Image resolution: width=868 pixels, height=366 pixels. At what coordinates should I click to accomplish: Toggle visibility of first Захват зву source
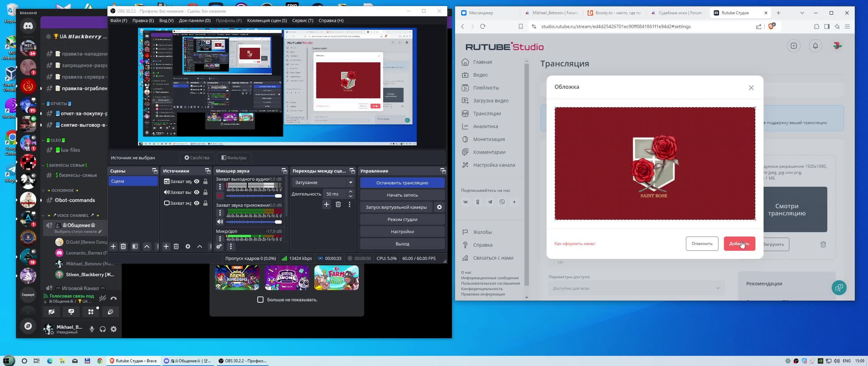[197, 181]
